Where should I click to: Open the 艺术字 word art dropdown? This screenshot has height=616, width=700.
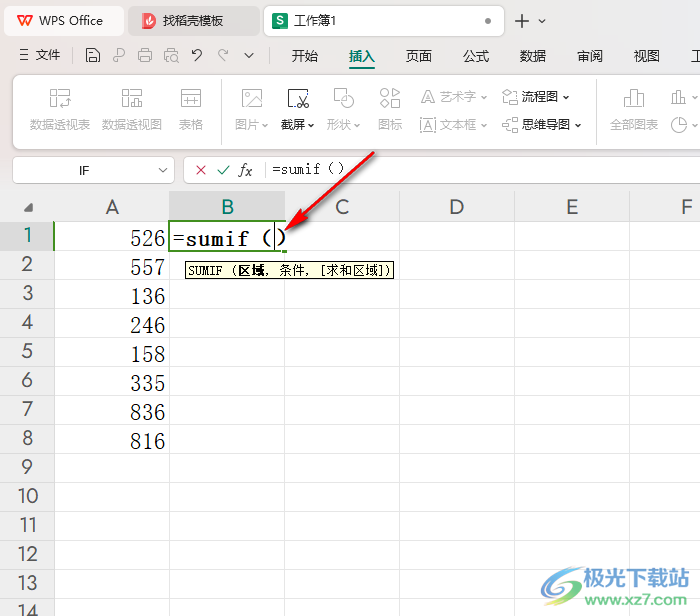pos(454,97)
